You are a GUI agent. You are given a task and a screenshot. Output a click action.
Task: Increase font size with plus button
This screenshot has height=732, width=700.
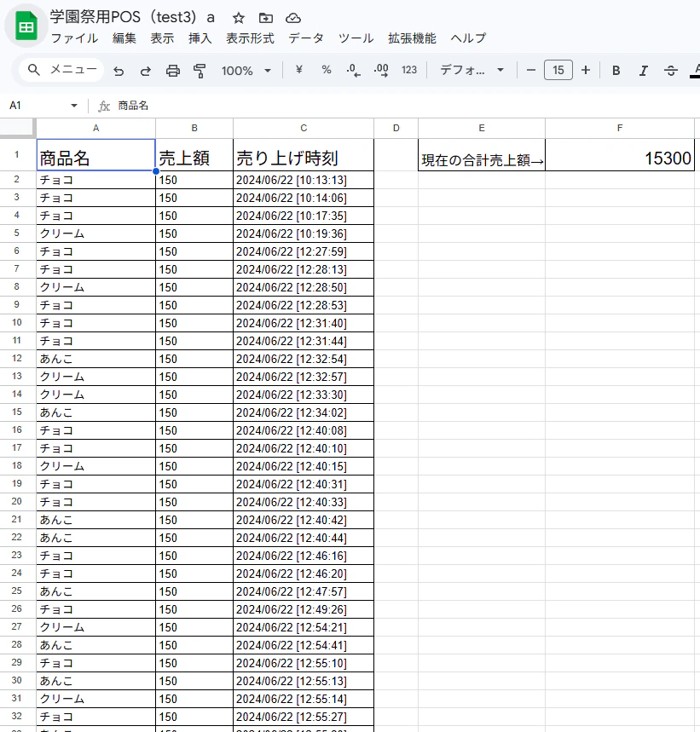(x=586, y=71)
